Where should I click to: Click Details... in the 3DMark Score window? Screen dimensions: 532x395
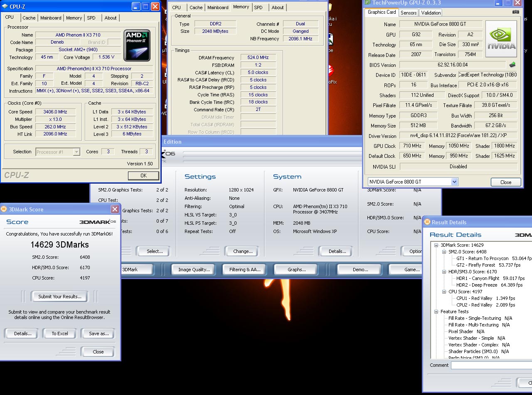[21, 334]
